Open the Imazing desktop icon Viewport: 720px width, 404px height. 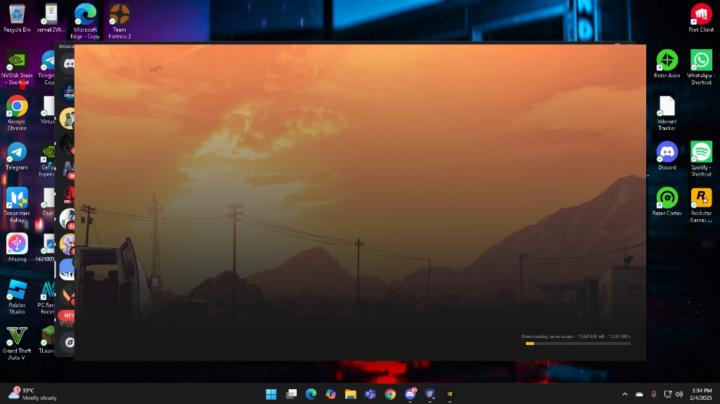pos(17,248)
